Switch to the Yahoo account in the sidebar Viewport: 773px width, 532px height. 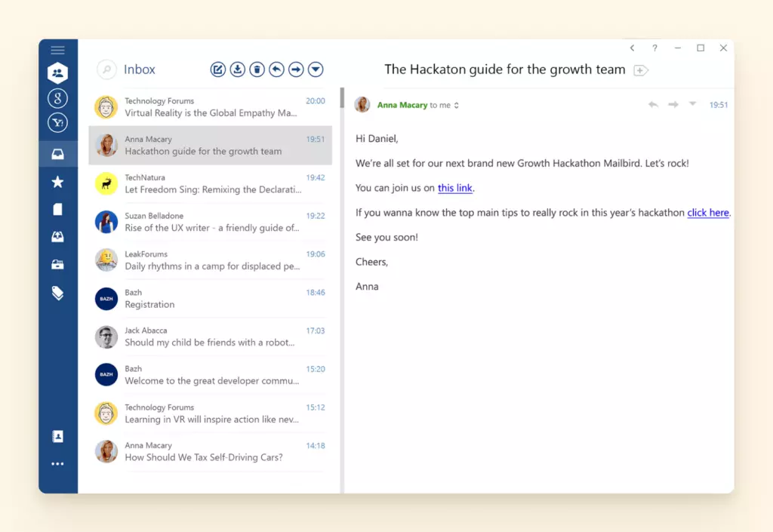pyautogui.click(x=58, y=123)
